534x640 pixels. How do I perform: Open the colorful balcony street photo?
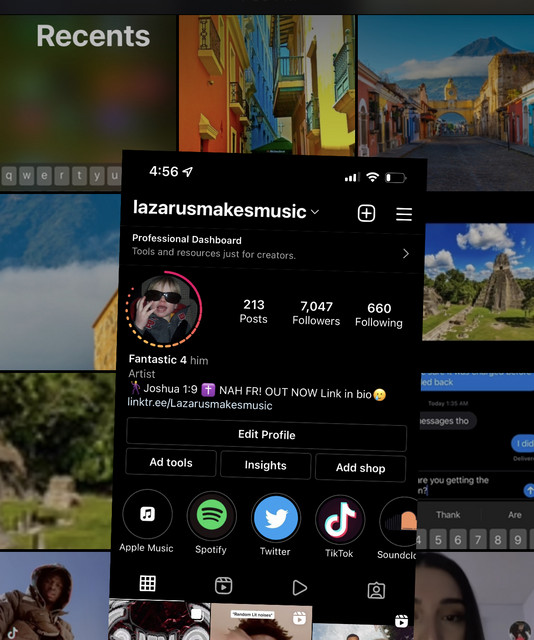(x=267, y=84)
